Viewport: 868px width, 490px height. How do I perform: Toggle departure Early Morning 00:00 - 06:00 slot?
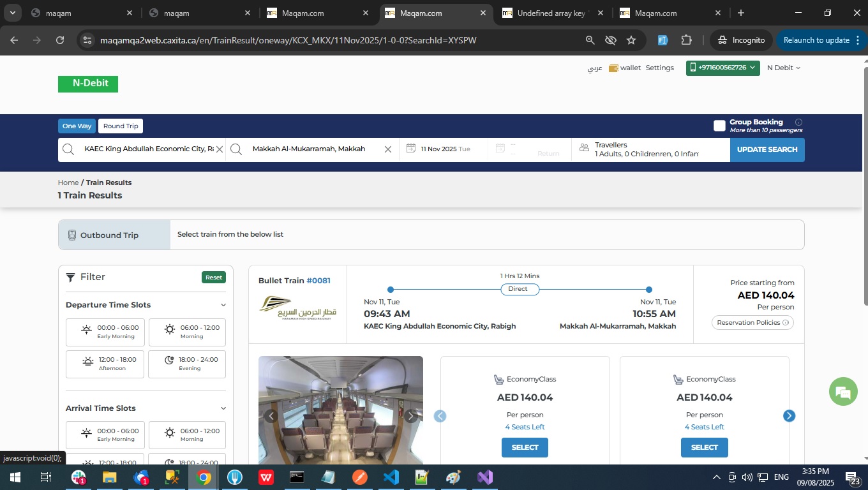pos(105,332)
